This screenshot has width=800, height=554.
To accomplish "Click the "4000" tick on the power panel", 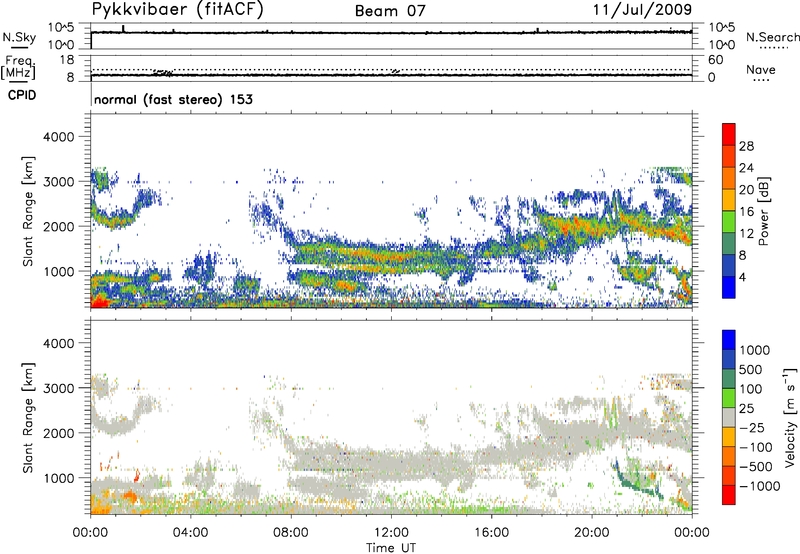I will pos(58,137).
